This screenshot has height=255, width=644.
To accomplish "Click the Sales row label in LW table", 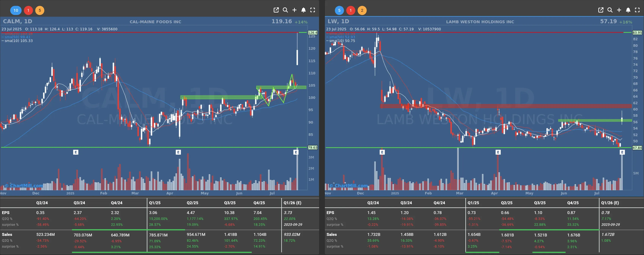I will tap(331, 235).
